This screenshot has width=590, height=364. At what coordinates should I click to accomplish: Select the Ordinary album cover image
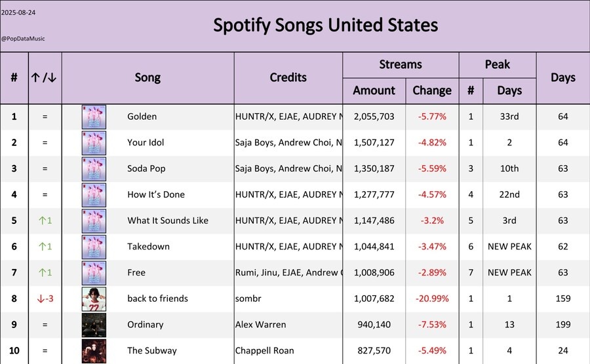click(94, 325)
